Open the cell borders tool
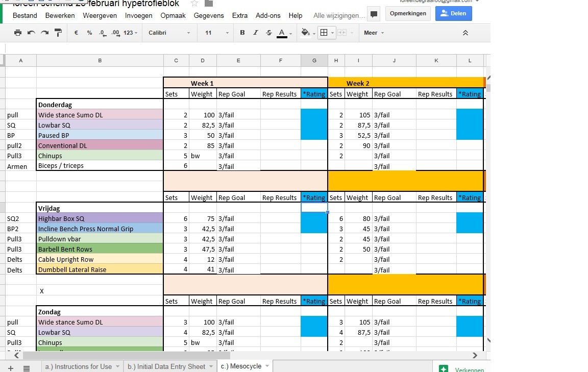 323,33
